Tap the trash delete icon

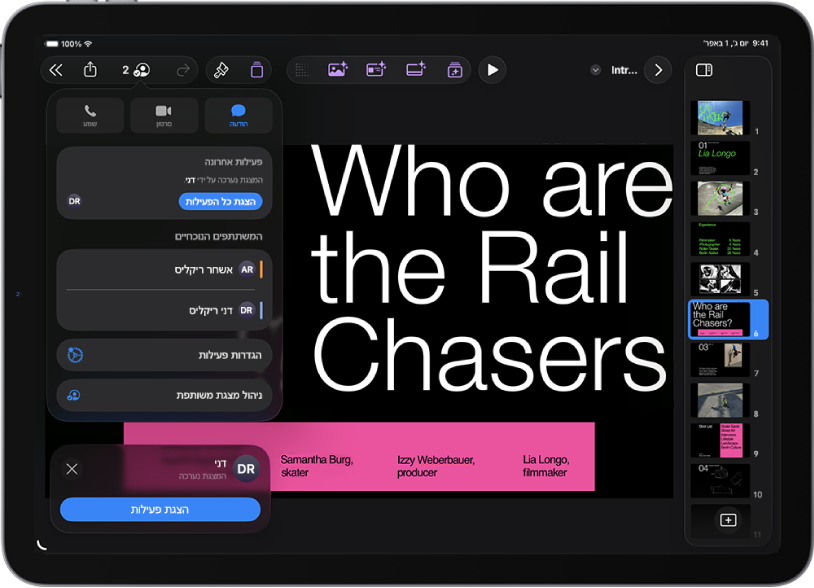(x=257, y=70)
